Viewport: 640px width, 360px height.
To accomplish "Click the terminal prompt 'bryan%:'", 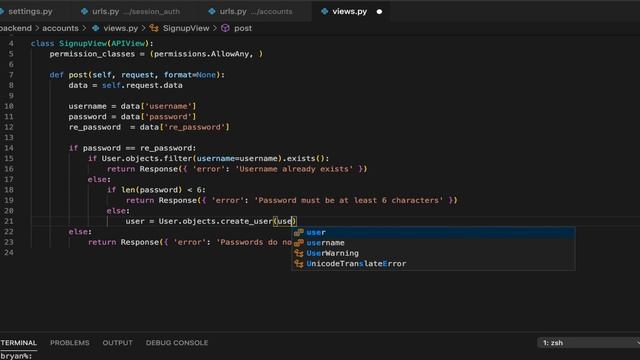I will (x=16, y=356).
